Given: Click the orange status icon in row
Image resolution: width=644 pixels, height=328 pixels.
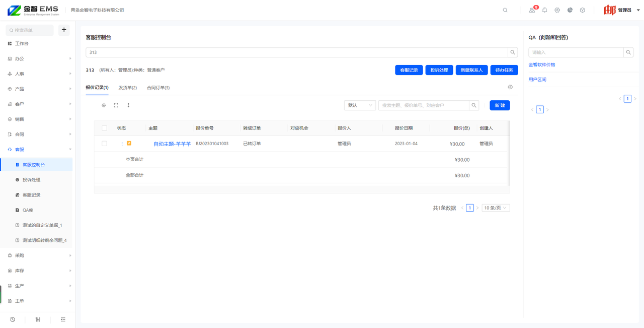Looking at the screenshot, I should click(129, 144).
